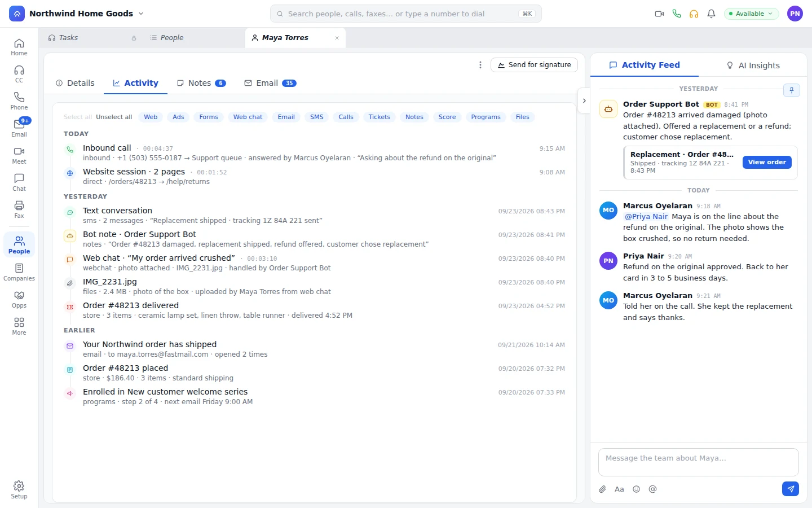Click the Message the team input box
The image size is (812, 508).
click(x=699, y=462)
